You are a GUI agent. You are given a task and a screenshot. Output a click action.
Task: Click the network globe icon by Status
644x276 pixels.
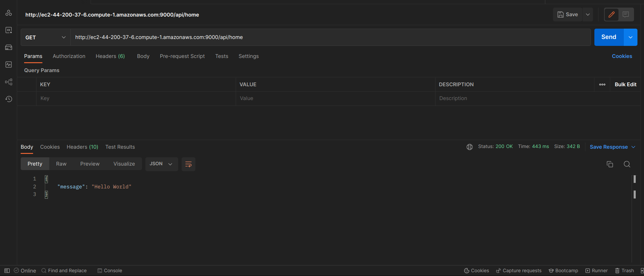click(469, 147)
